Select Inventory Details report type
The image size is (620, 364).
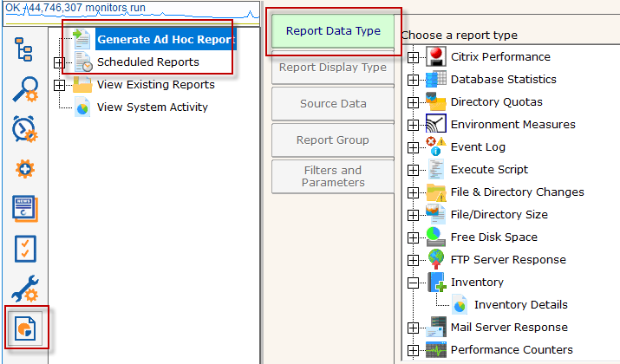click(x=520, y=305)
